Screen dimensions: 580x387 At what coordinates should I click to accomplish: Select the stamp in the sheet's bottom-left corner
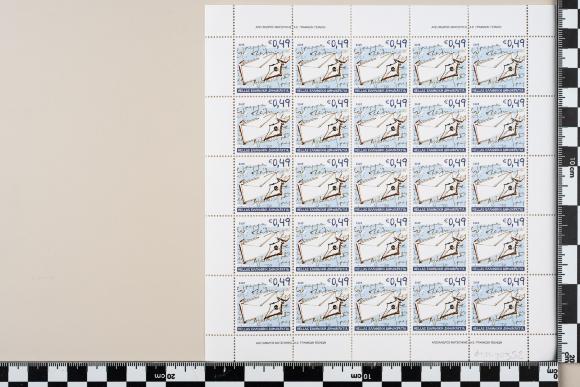(263, 304)
